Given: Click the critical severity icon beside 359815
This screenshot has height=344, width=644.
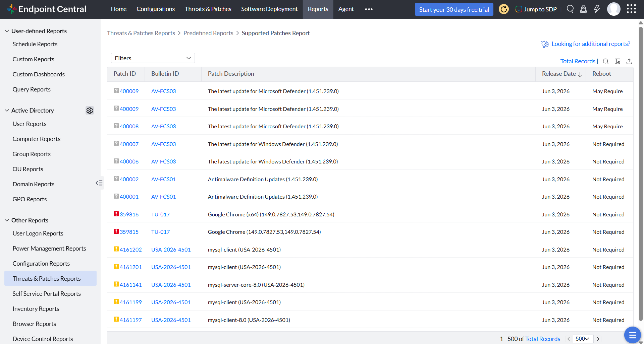Looking at the screenshot, I should coord(116,231).
